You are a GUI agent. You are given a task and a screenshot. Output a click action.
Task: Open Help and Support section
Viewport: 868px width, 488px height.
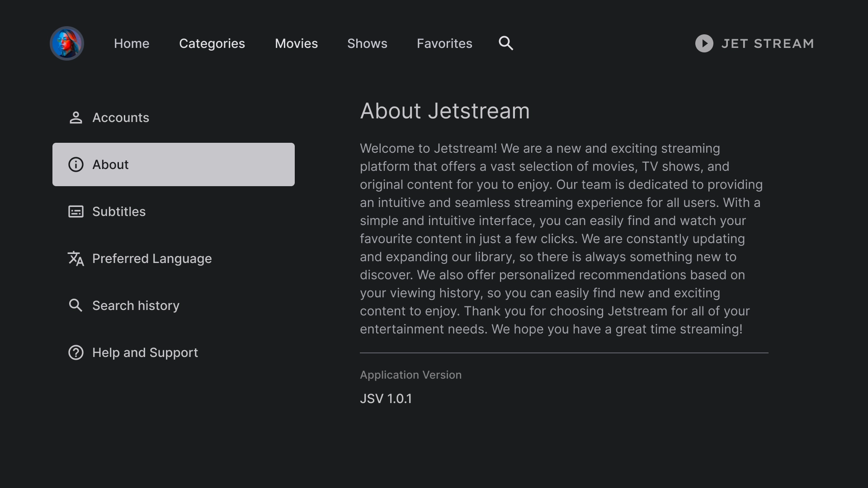(145, 352)
